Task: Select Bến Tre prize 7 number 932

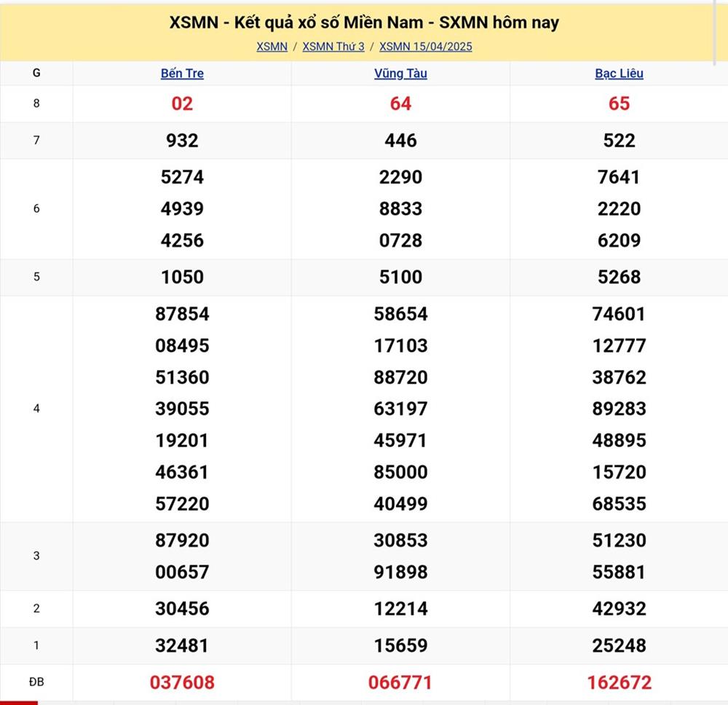Action: pyautogui.click(x=182, y=141)
